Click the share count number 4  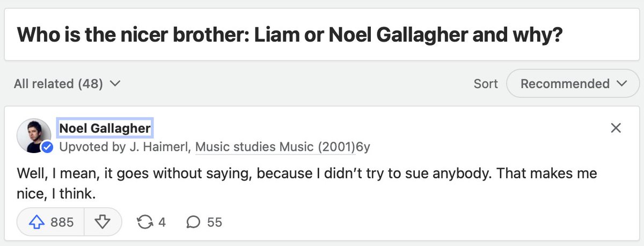(x=162, y=222)
